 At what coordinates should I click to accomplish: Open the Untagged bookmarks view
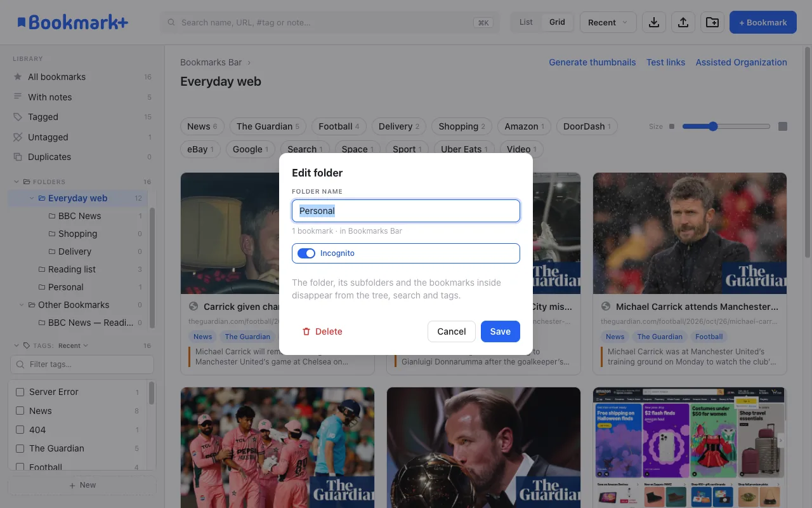(82, 137)
